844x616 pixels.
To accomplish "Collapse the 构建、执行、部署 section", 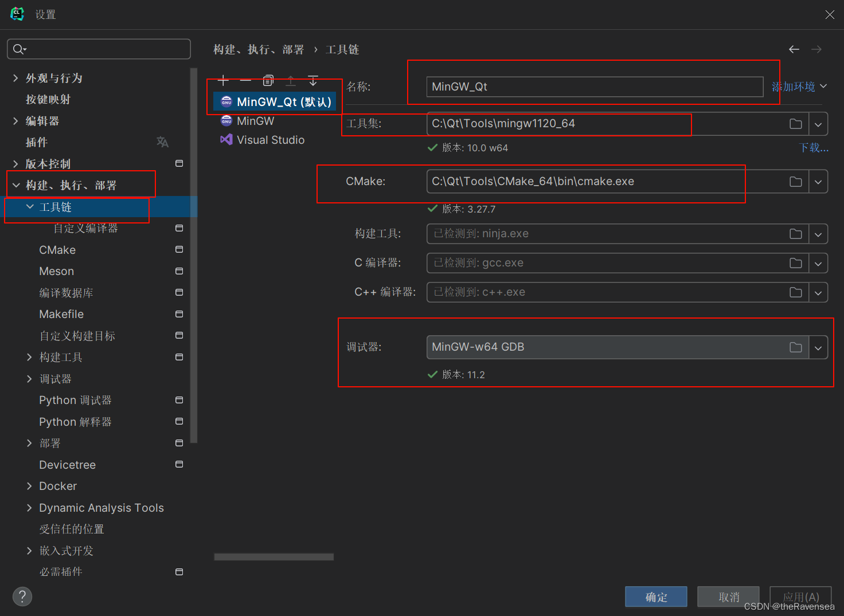I will pyautogui.click(x=16, y=185).
